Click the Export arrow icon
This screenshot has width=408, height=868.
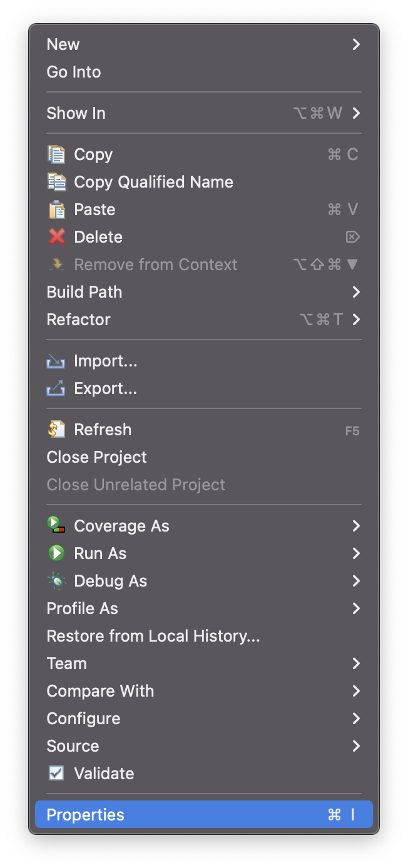56,388
